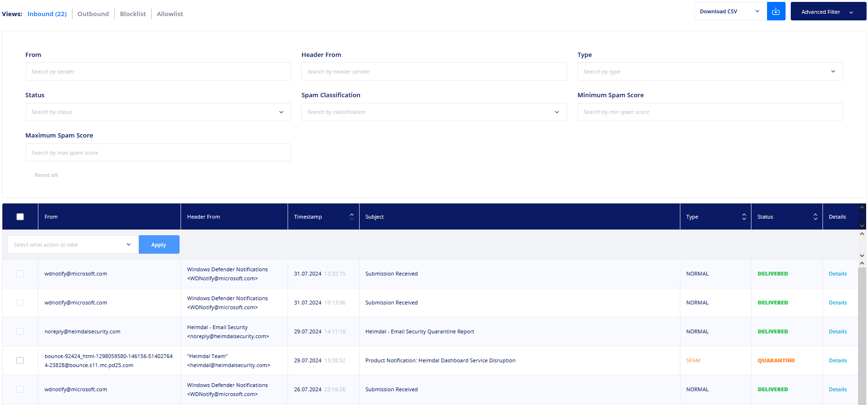Click the orange SPAM type cell
Image resolution: width=868 pixels, height=405 pixels.
coord(693,360)
